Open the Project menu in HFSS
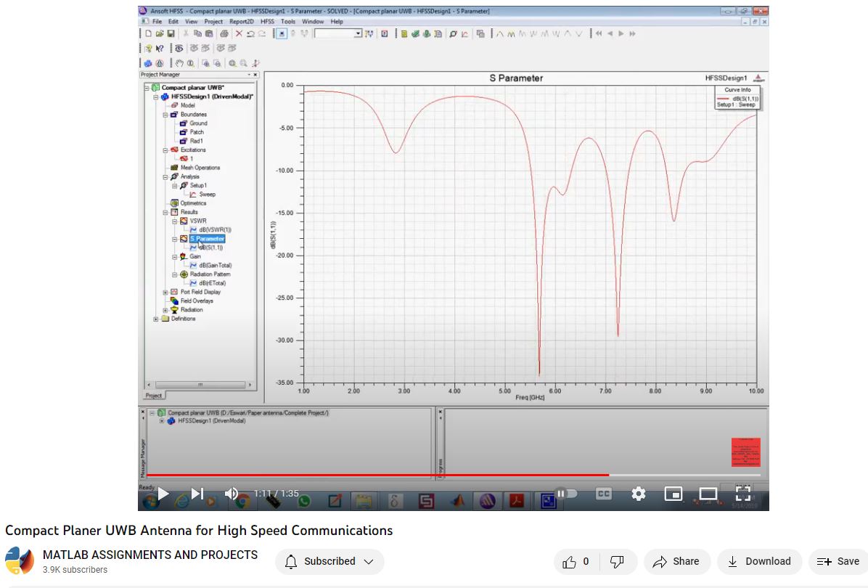Image resolution: width=868 pixels, height=588 pixels. click(x=213, y=22)
